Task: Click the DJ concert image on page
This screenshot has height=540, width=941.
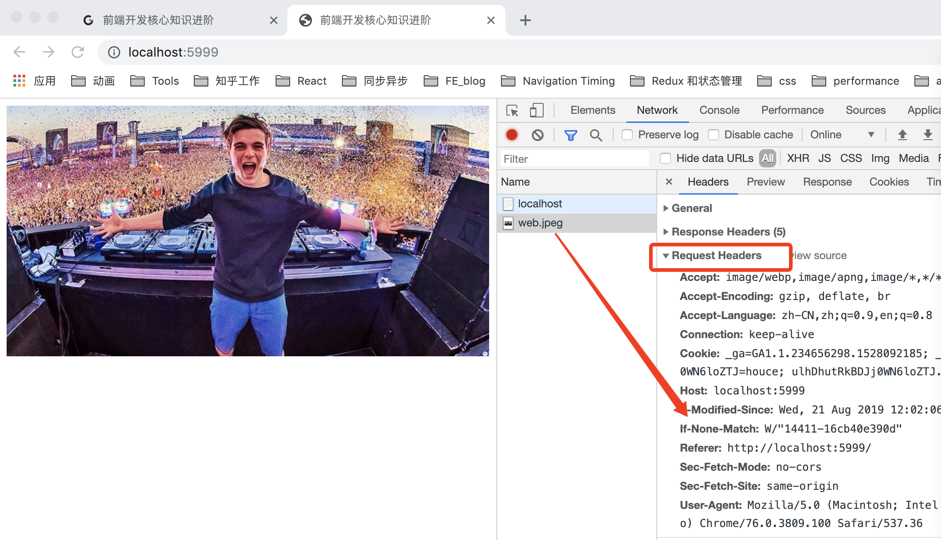Action: pos(248,231)
